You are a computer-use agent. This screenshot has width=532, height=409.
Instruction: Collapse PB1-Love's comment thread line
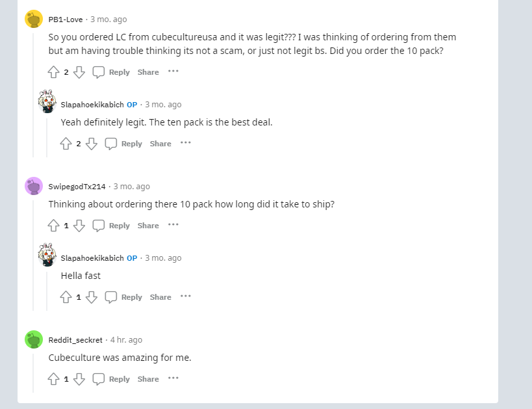tap(33, 95)
